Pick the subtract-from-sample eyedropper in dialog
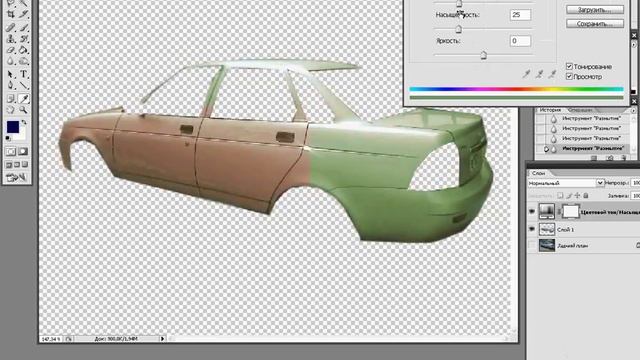Image resolution: width=640 pixels, height=360 pixels. [552, 74]
